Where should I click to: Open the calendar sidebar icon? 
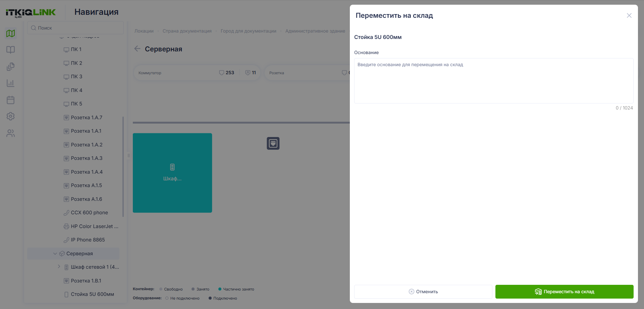(11, 100)
